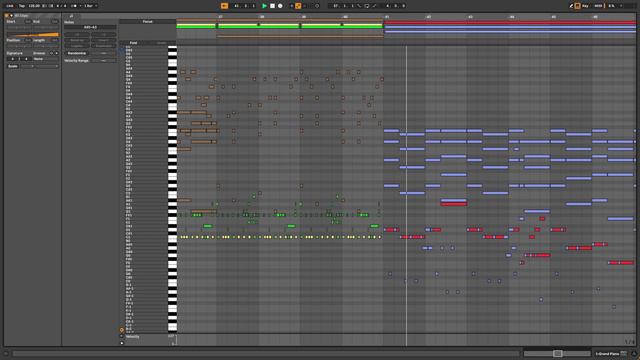Click the Tap tempo button
640x360 pixels.
pyautogui.click(x=22, y=6)
